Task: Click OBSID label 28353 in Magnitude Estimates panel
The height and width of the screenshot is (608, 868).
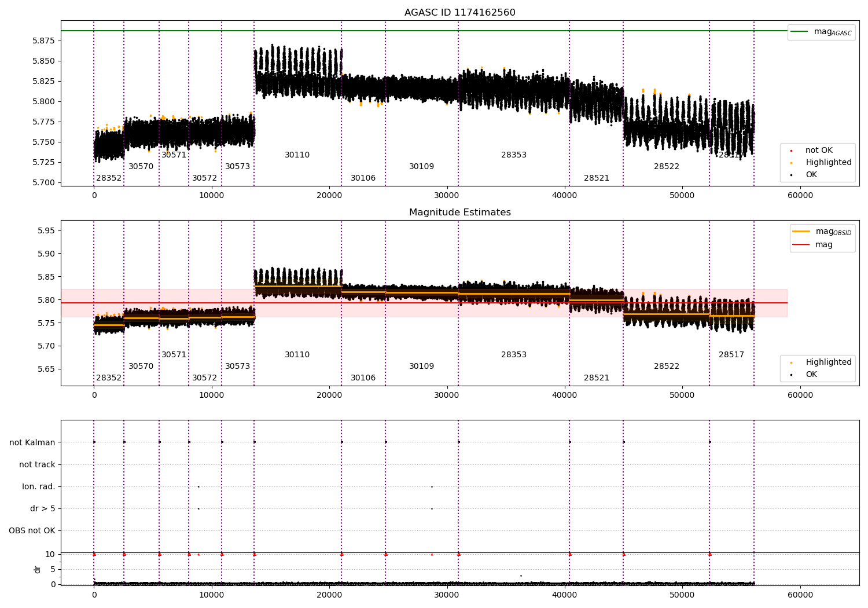Action: click(514, 354)
